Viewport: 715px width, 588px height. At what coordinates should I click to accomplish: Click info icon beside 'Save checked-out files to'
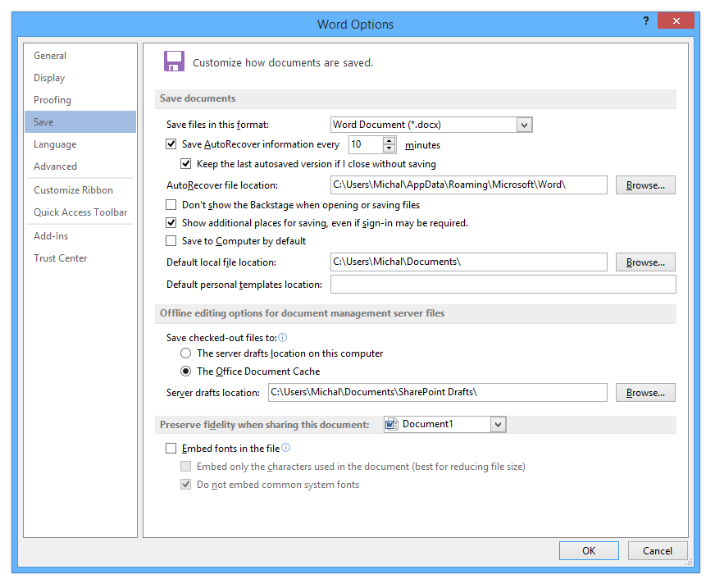282,337
